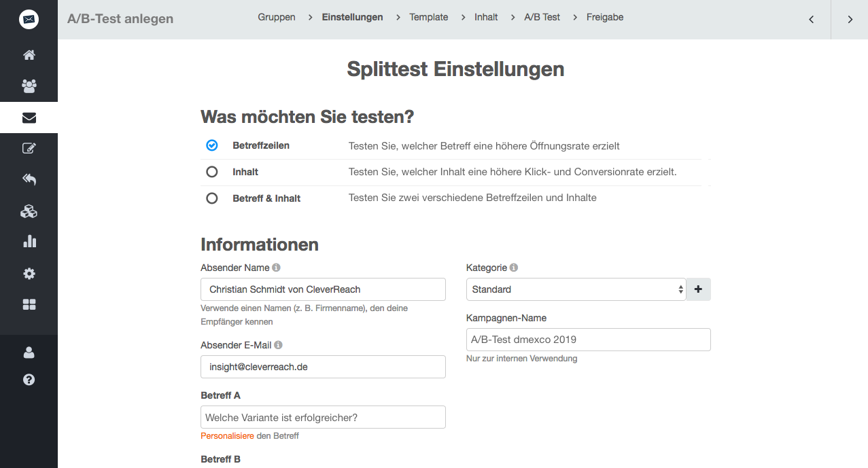Go to next step with right arrow
The height and width of the screenshot is (468, 868).
coord(850,19)
